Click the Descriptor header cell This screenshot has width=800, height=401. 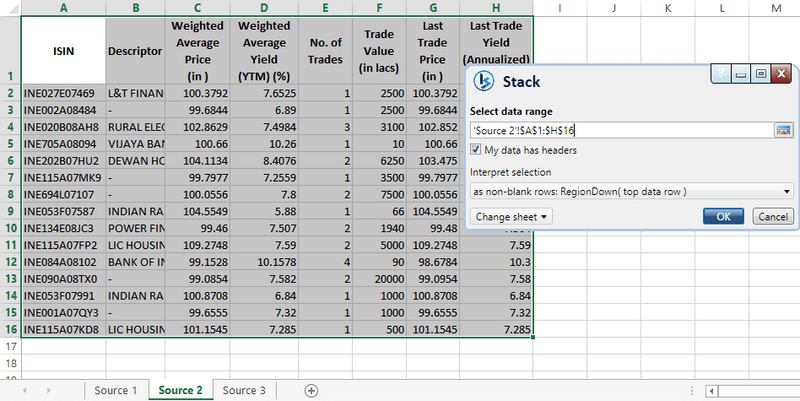tap(135, 51)
